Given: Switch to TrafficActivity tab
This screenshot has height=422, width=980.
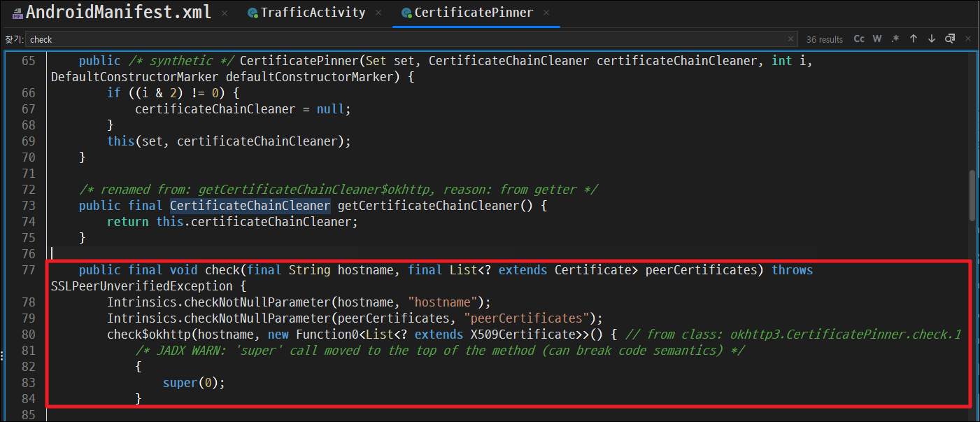Looking at the screenshot, I should click(313, 13).
